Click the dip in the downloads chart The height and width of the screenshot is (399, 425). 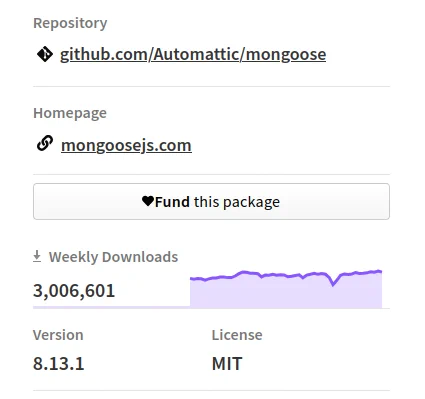333,284
